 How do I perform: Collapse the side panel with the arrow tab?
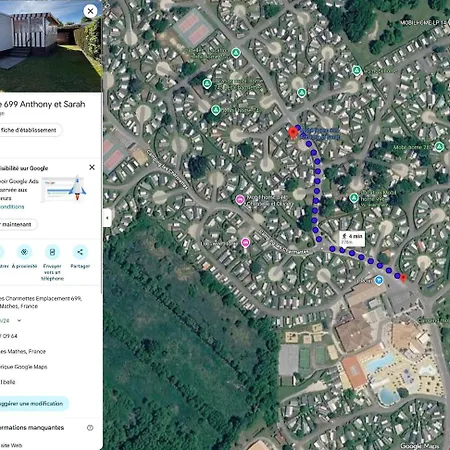click(107, 218)
